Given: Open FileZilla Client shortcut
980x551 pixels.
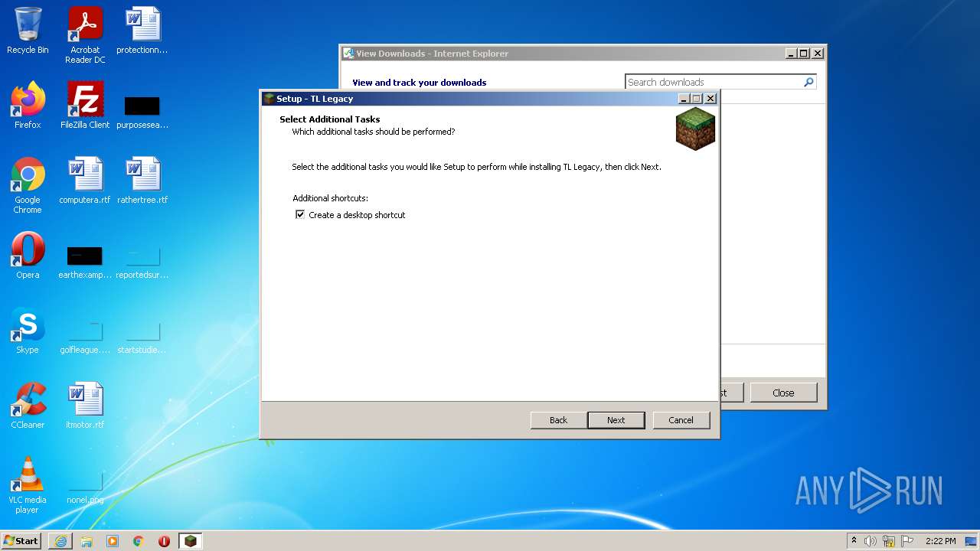Looking at the screenshot, I should coord(85,106).
